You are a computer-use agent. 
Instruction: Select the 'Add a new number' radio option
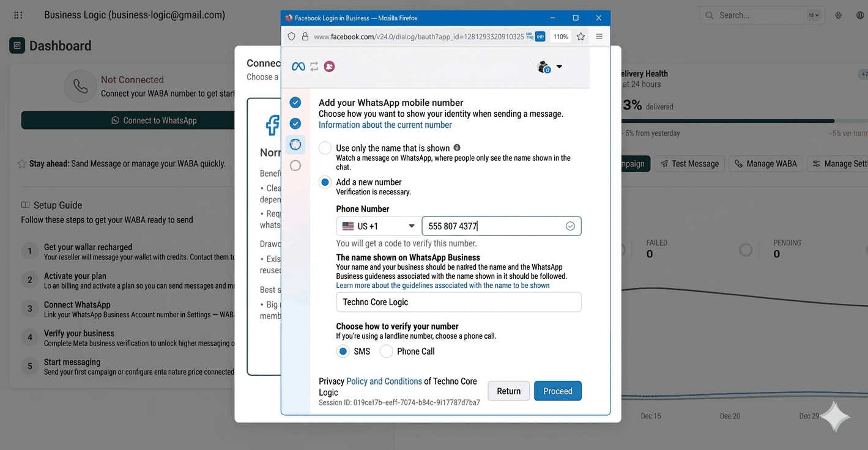pyautogui.click(x=325, y=182)
